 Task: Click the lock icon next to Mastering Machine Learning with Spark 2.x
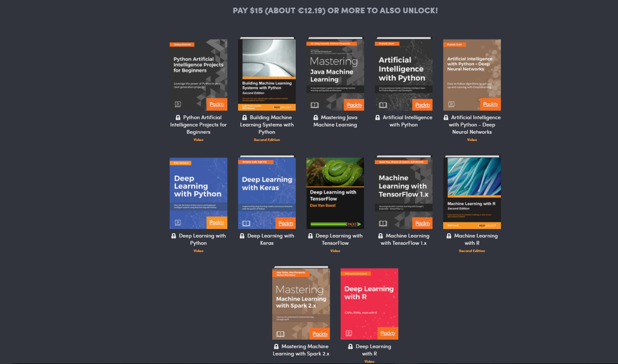pos(277,346)
